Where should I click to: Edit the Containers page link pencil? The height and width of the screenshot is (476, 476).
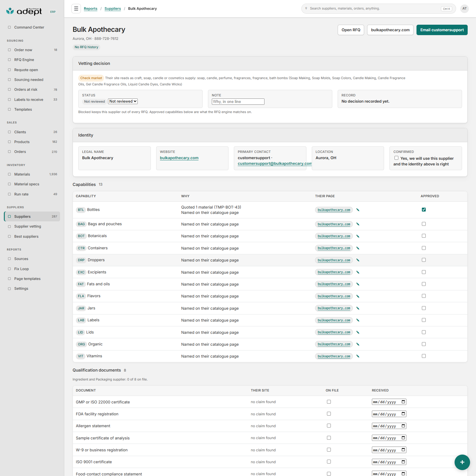[358, 248]
